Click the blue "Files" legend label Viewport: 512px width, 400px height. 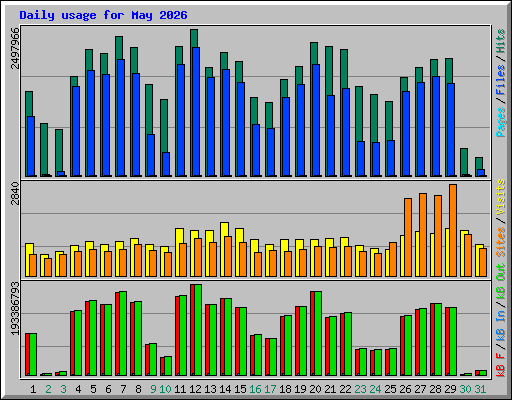tap(501, 80)
